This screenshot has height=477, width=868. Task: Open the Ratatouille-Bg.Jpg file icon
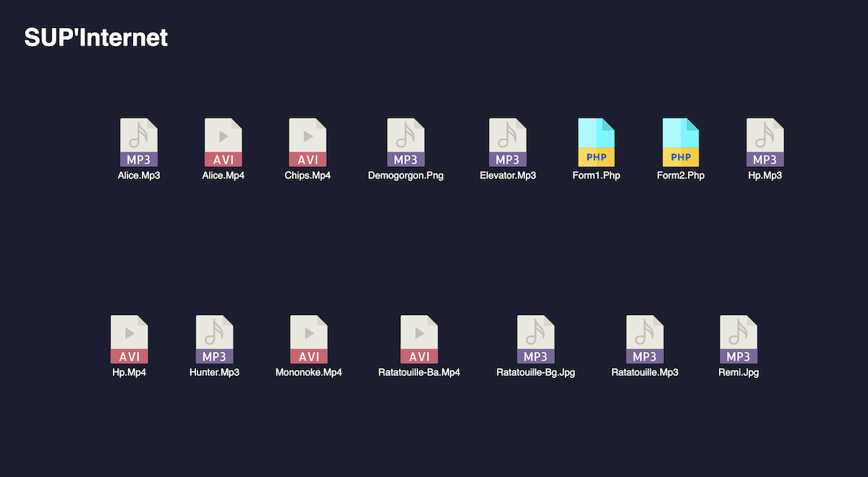point(536,340)
